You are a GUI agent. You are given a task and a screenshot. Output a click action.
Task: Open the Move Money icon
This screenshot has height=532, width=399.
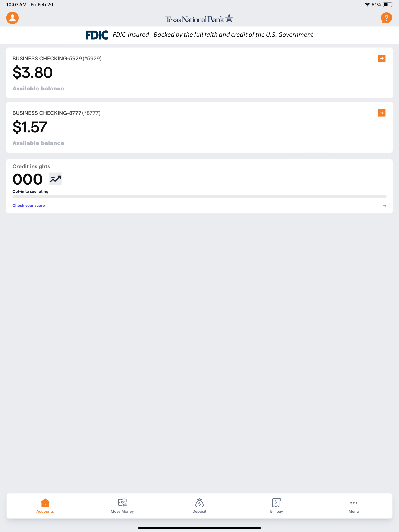(x=122, y=503)
